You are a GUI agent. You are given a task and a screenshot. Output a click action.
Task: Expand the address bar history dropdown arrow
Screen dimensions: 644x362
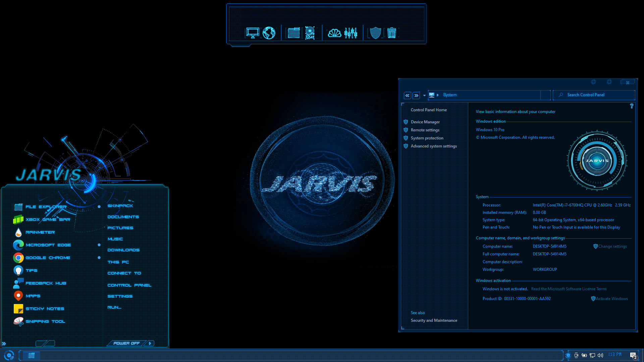click(x=424, y=96)
